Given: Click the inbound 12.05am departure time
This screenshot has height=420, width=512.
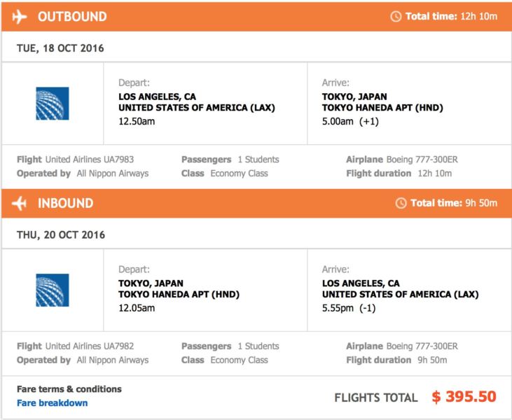Looking at the screenshot, I should click(137, 307).
